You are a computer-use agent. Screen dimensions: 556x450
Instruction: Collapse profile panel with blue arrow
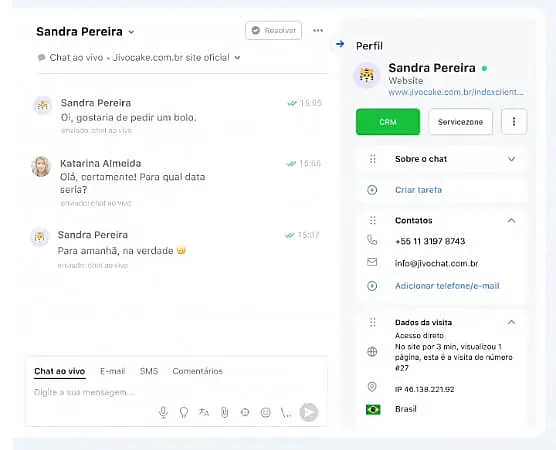click(340, 44)
